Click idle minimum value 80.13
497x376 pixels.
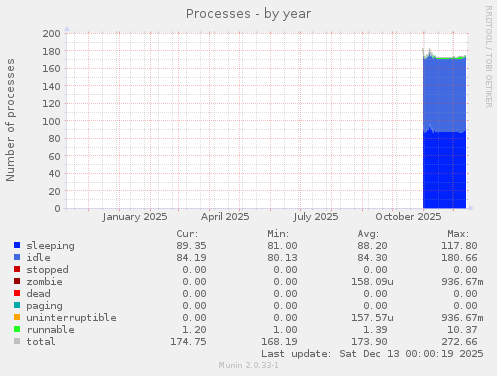point(282,258)
